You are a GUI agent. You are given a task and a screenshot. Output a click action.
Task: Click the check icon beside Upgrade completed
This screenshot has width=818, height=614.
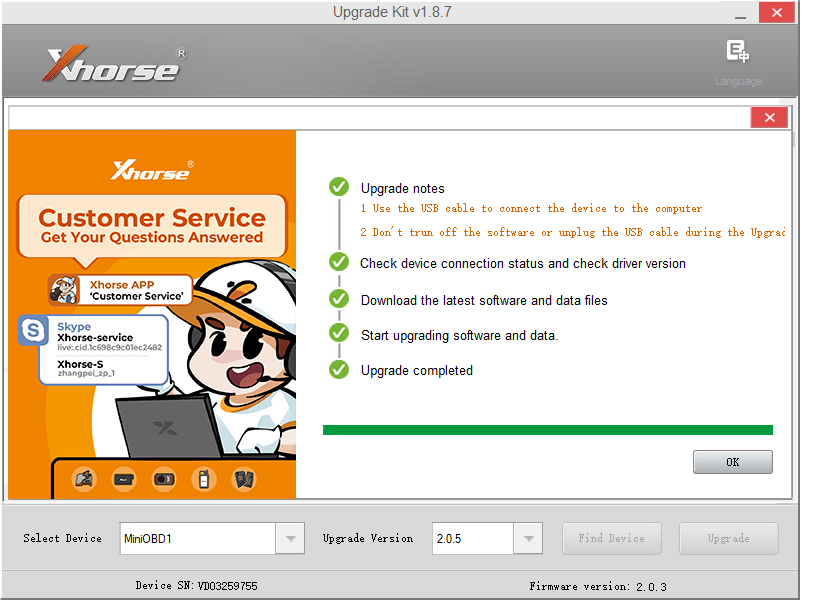[x=339, y=370]
